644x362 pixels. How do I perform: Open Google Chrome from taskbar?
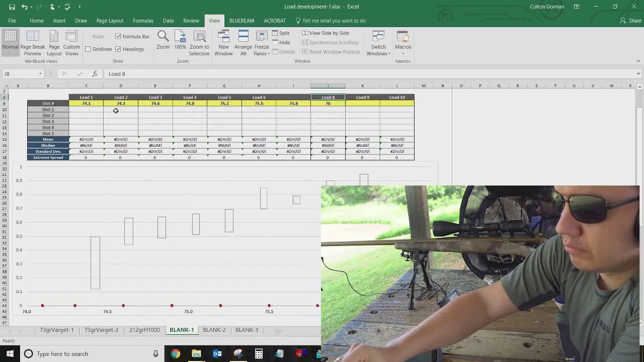[176, 353]
